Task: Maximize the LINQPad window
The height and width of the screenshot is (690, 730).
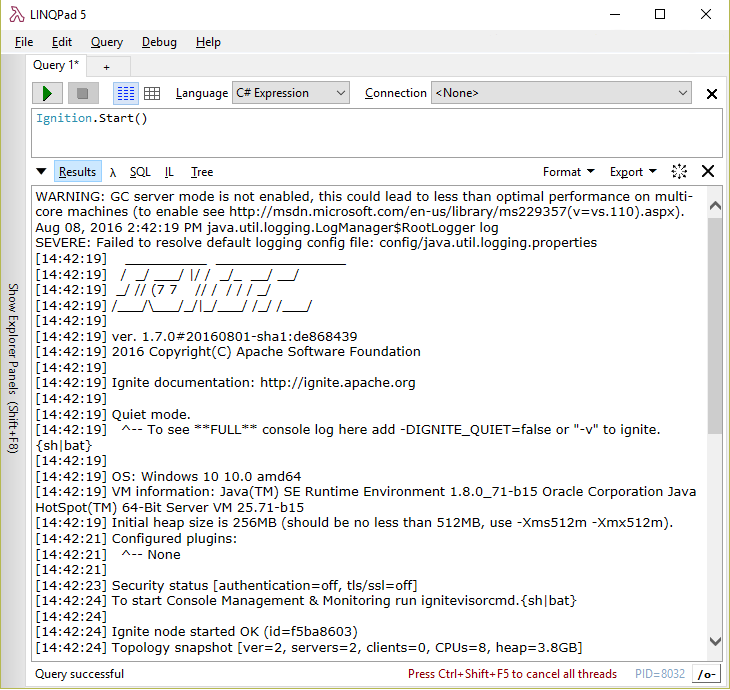Action: coord(660,14)
